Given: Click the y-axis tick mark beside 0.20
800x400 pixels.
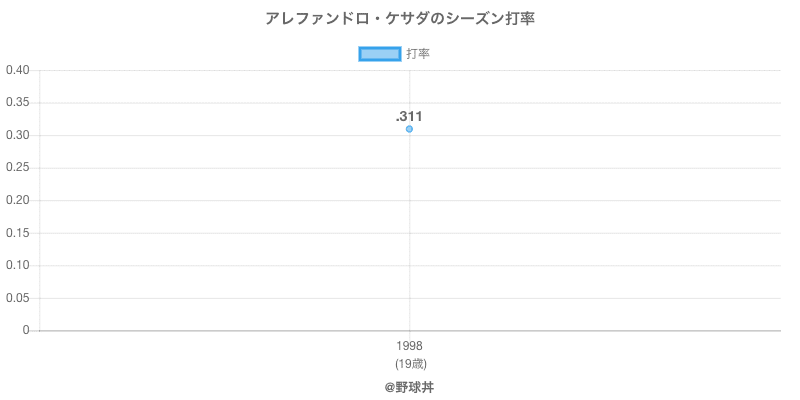Looking at the screenshot, I should pyautogui.click(x=36, y=200).
